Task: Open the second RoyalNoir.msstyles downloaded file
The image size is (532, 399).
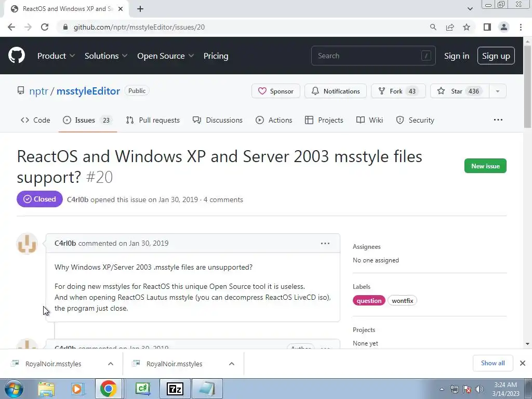Action: click(x=175, y=364)
